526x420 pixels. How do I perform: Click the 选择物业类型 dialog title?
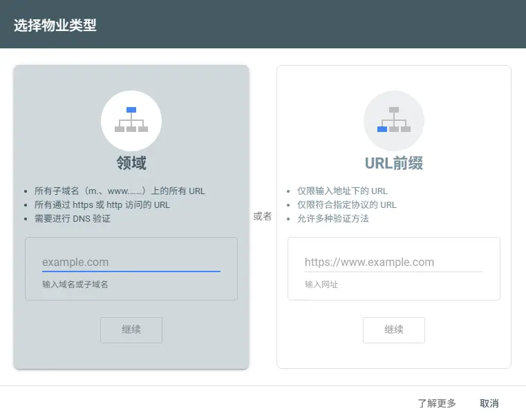point(55,26)
